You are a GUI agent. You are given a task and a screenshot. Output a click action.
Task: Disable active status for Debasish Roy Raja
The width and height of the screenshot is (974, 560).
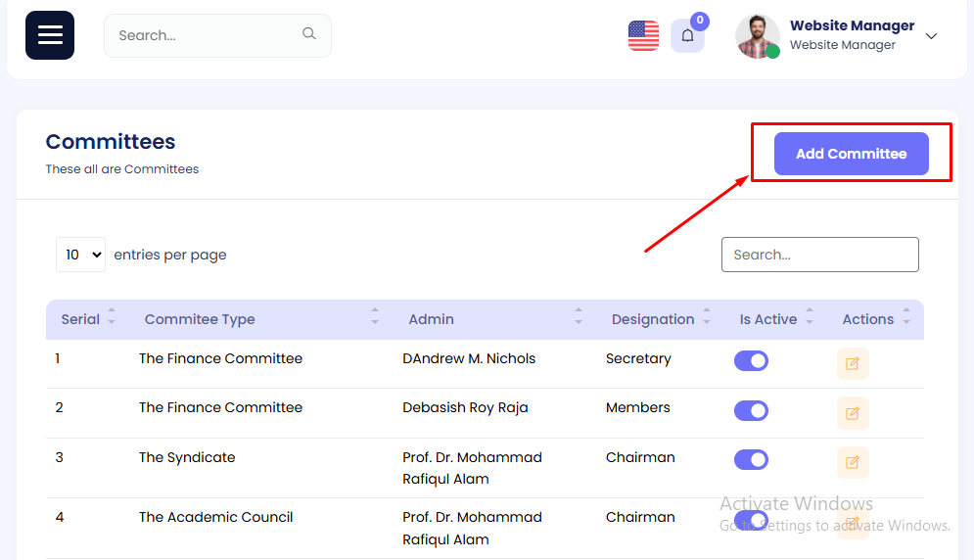[x=751, y=410]
